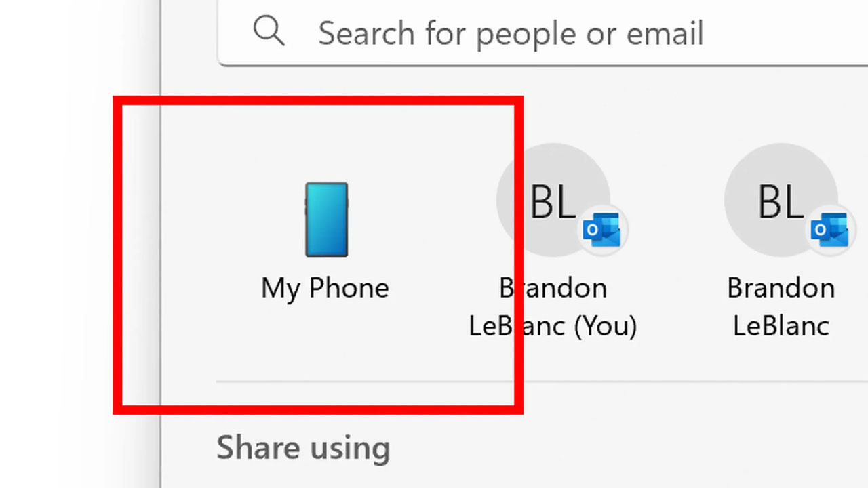The width and height of the screenshot is (868, 488).
Task: Click the (You) suffix under the first contact
Action: tap(606, 326)
